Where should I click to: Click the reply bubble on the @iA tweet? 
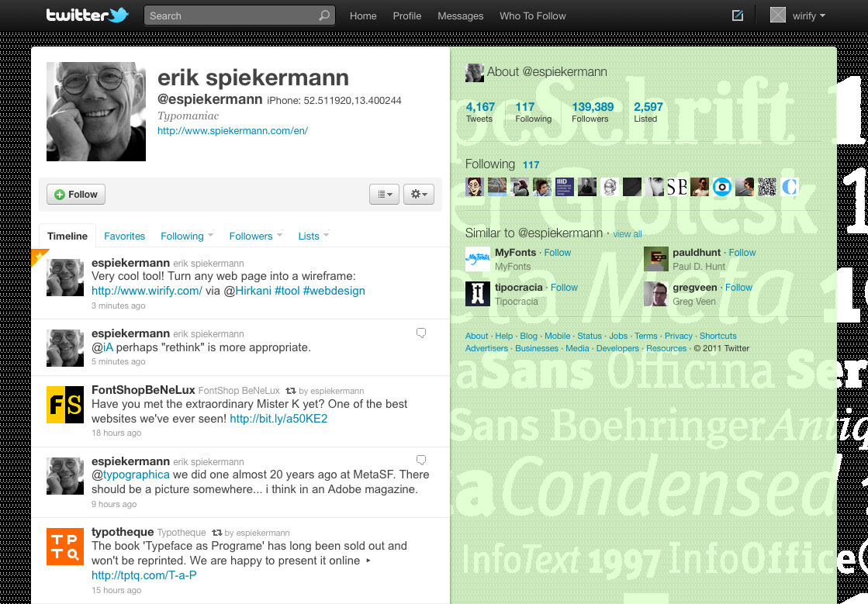[421, 333]
